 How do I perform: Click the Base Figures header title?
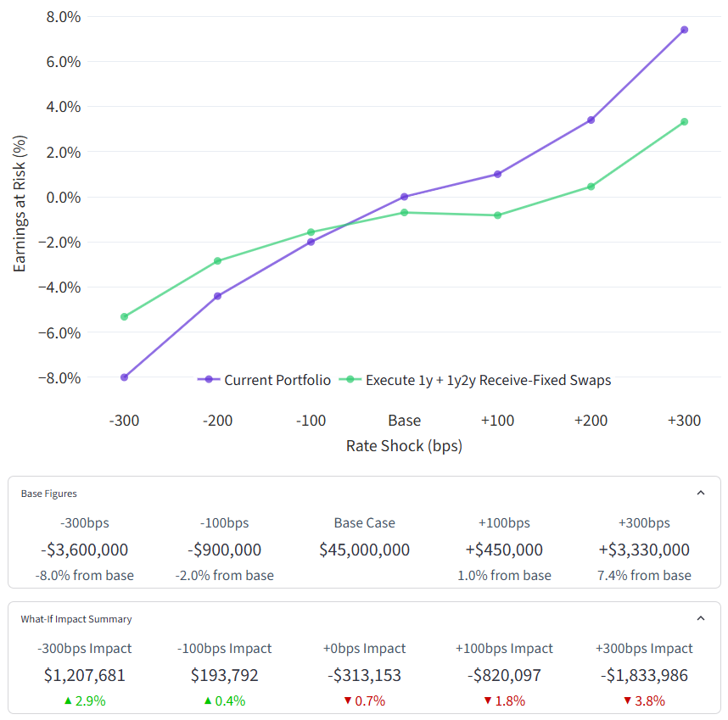49,494
